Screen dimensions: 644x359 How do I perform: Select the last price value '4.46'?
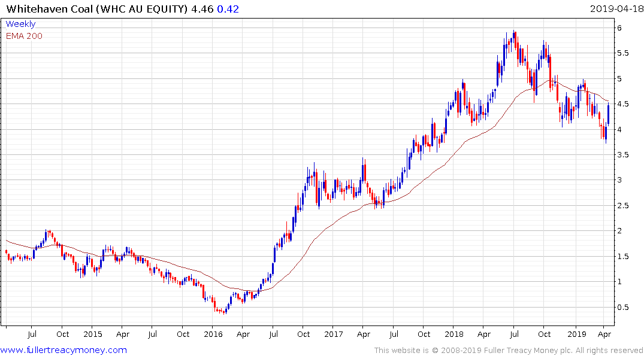[202, 9]
